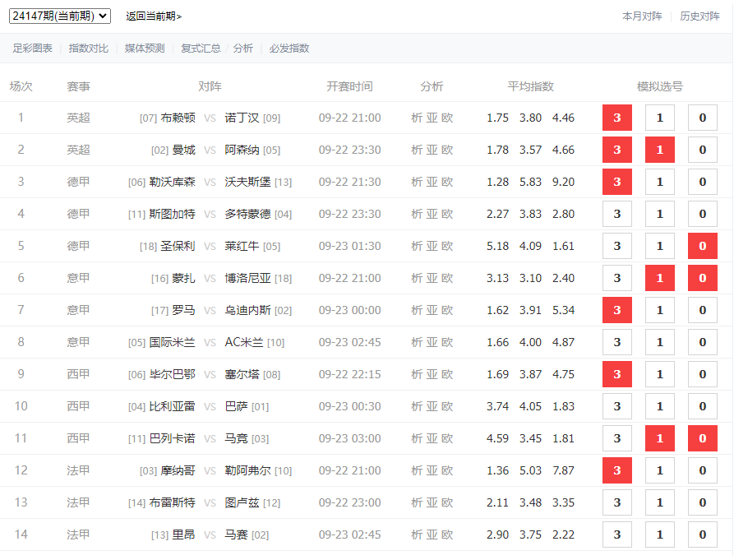The height and width of the screenshot is (560, 734).
Task: Click team name 马赛
Action: tap(236, 535)
